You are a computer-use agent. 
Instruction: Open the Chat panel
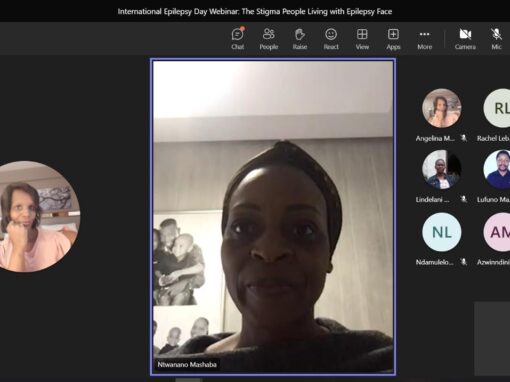pyautogui.click(x=238, y=39)
